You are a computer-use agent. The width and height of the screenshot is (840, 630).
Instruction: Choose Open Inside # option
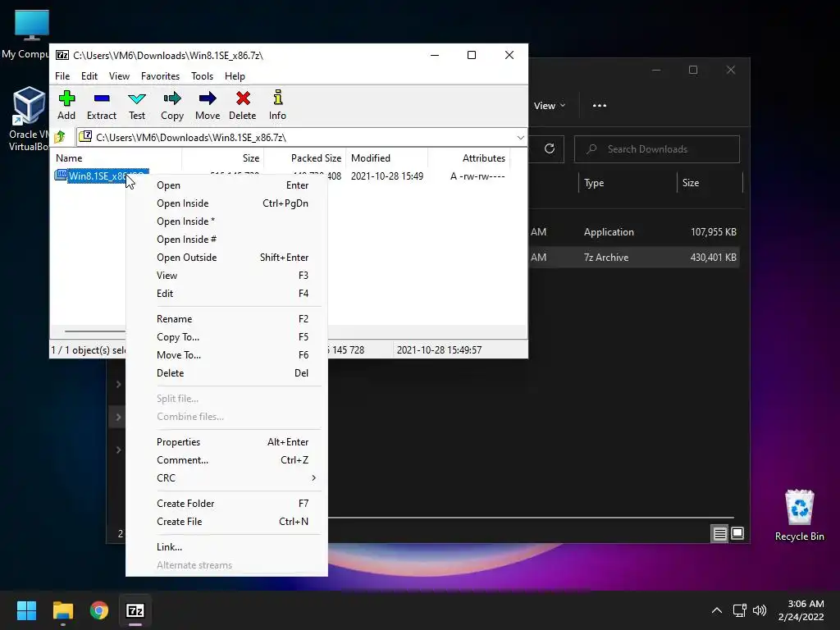227,240
